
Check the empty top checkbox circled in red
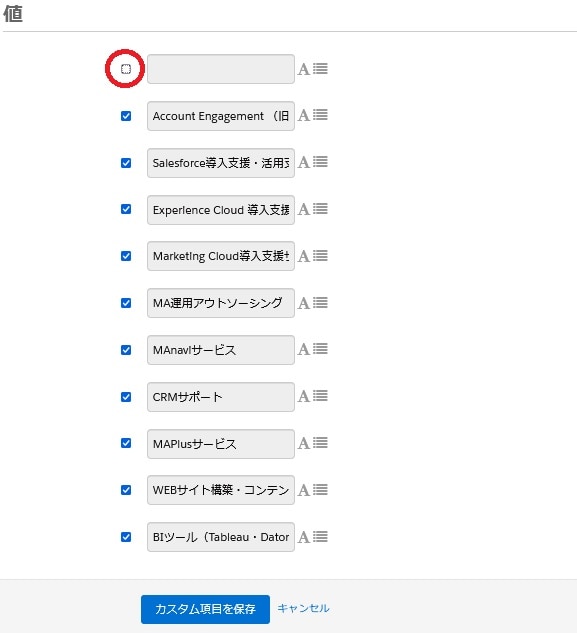pyautogui.click(x=126, y=69)
